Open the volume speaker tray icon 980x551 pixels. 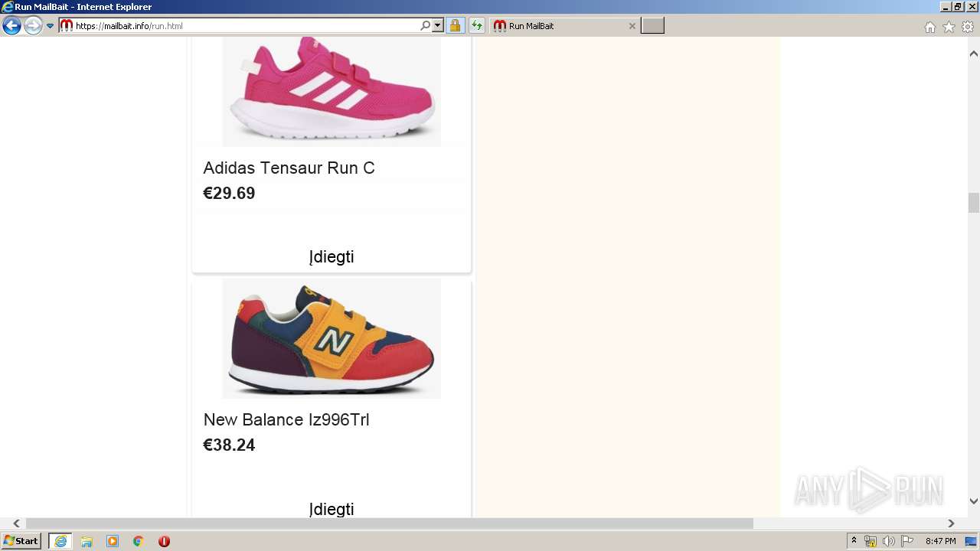[x=889, y=541]
